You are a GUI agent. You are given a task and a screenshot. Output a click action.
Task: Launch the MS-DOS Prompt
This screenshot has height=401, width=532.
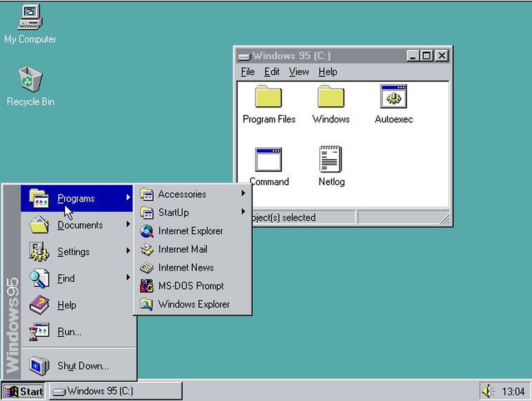(191, 286)
